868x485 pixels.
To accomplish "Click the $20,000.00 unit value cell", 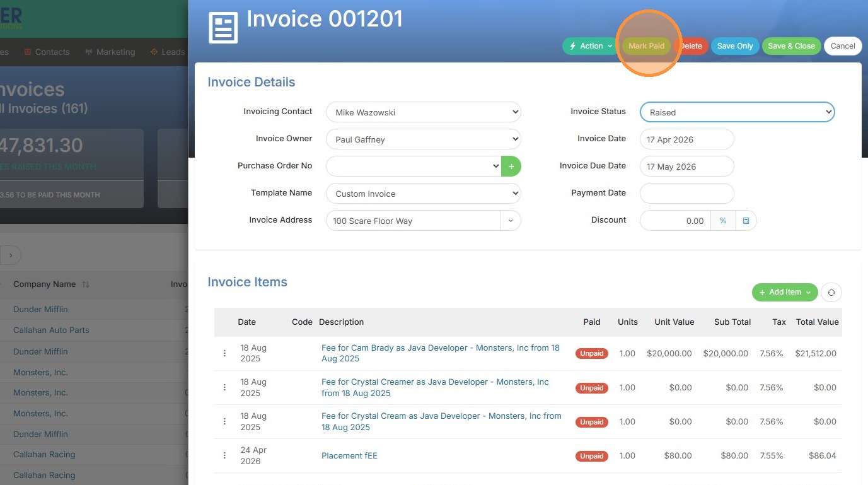I will (669, 353).
